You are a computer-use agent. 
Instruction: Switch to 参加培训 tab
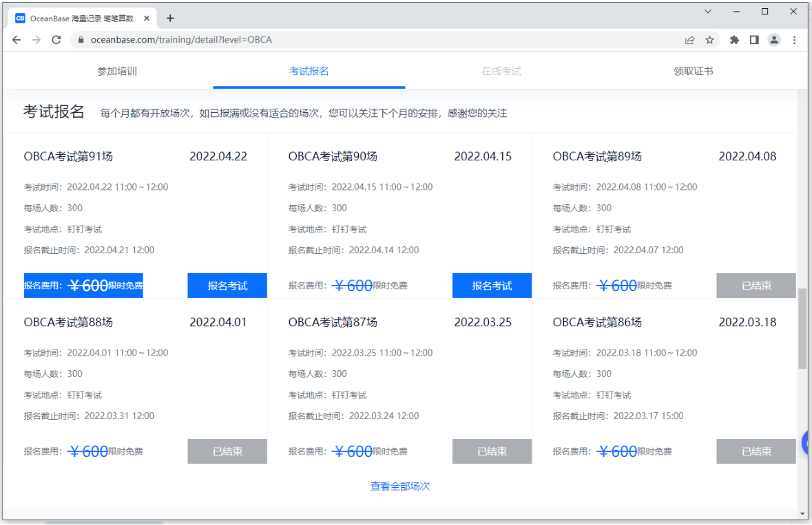(117, 72)
